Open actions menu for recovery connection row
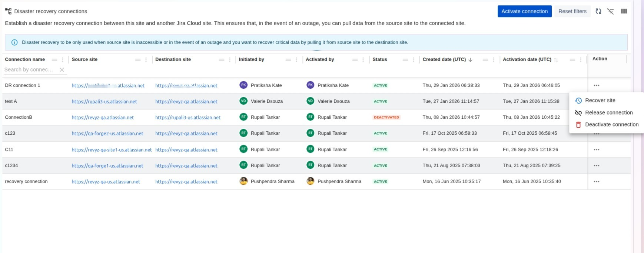Image resolution: width=644 pixels, height=253 pixels. pyautogui.click(x=596, y=182)
